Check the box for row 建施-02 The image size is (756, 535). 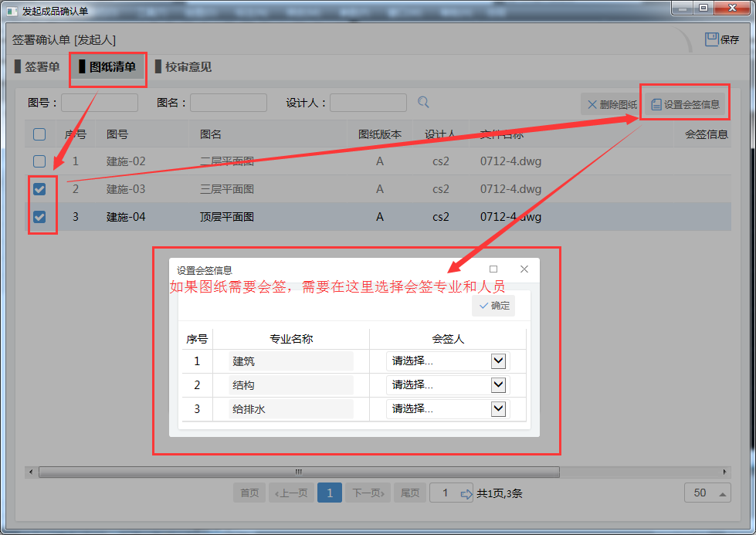click(39, 161)
